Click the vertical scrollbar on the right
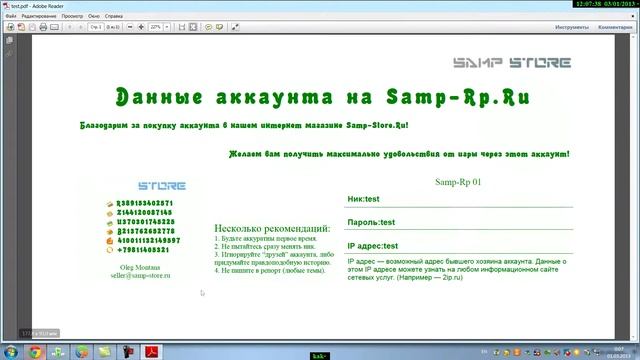The image size is (640, 360). pyautogui.click(x=634, y=187)
